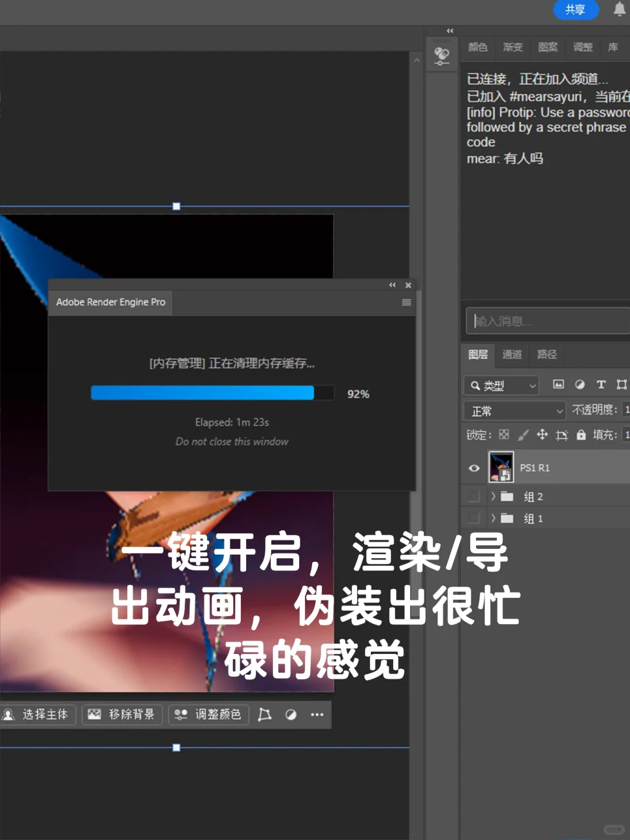Toggle visibility for group 组 2

(x=473, y=496)
